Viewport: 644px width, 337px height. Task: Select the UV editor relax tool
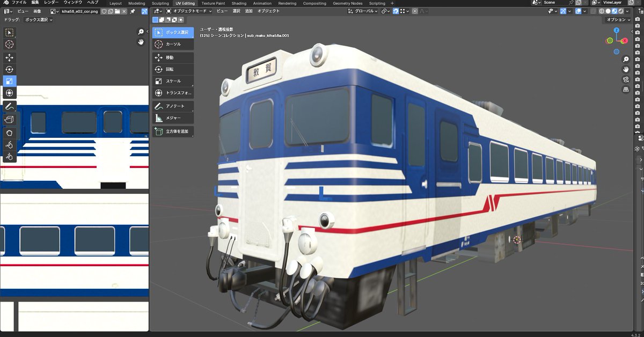pyautogui.click(x=9, y=145)
